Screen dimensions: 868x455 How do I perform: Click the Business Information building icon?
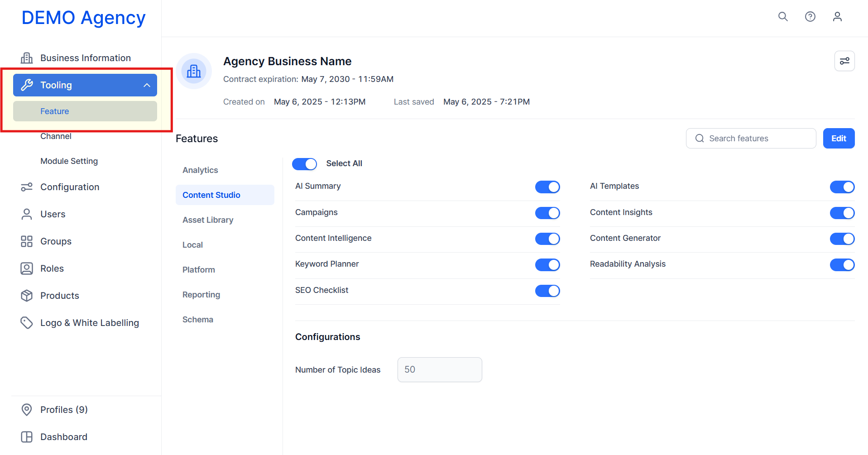point(27,58)
